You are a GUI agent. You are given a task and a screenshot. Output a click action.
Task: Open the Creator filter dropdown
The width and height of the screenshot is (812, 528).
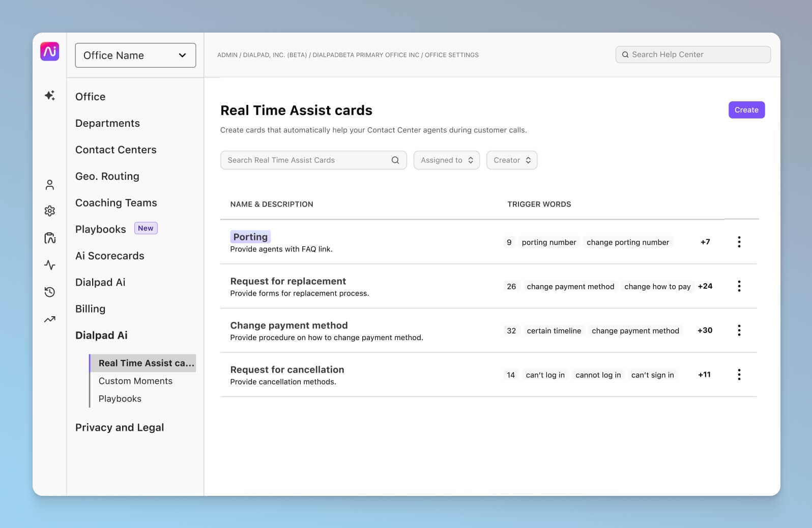(x=511, y=160)
